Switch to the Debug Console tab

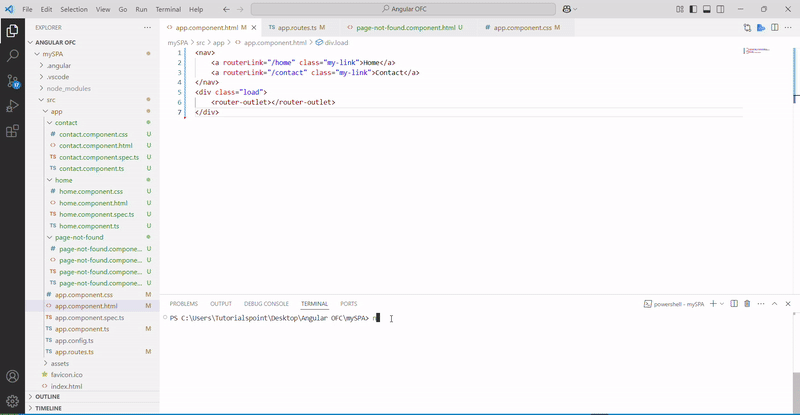point(266,304)
